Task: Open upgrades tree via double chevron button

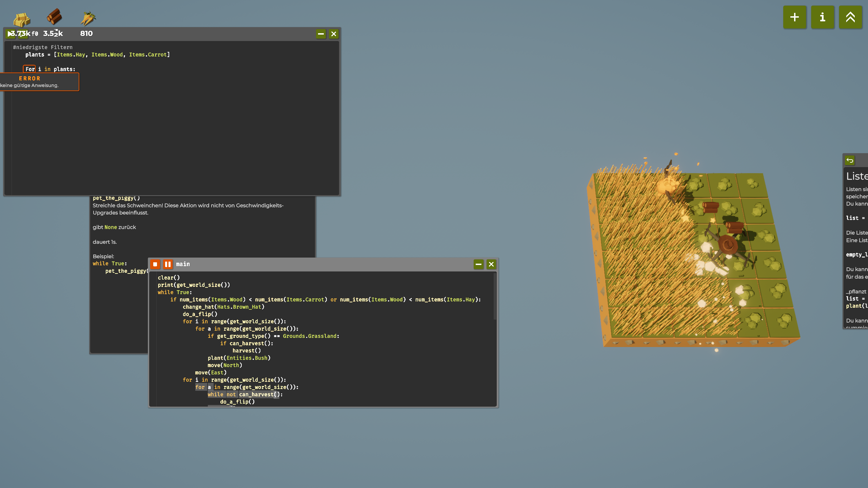Action: coord(850,17)
